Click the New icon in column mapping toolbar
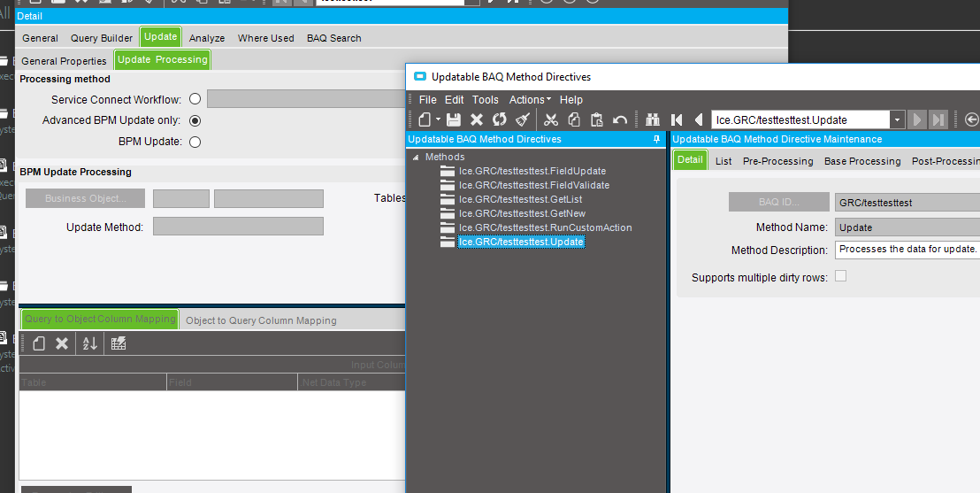Screen dimensions: 980x493 point(39,343)
